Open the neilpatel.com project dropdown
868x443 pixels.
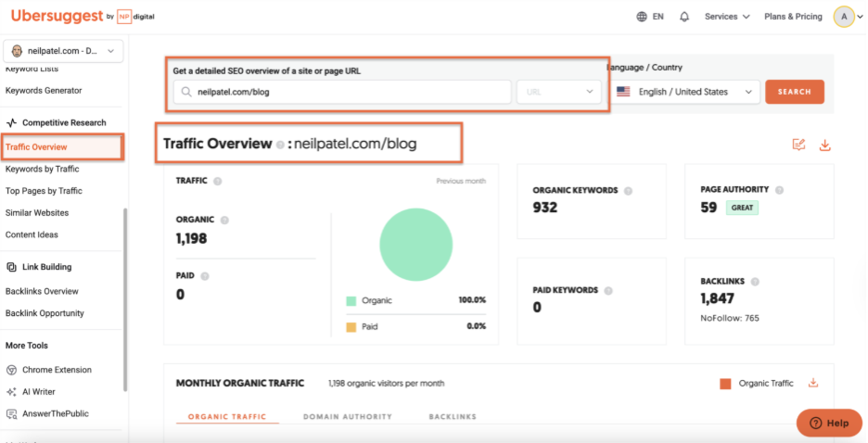click(63, 51)
